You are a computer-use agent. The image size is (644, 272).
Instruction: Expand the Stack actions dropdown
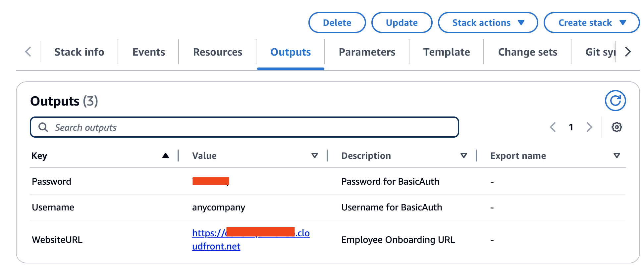(x=488, y=23)
